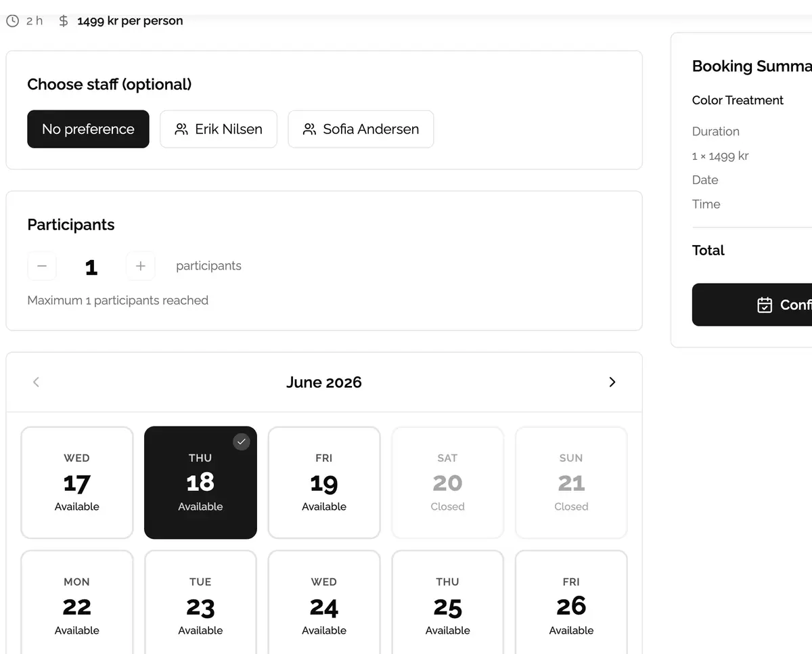
Task: Click the Participants heading
Action: click(x=71, y=225)
